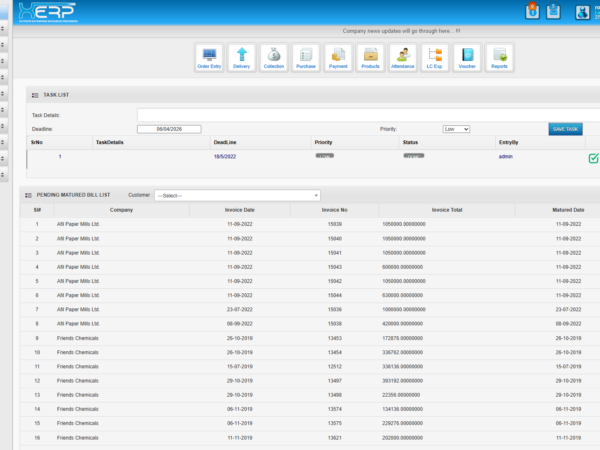Screen dimensions: 600x450
Task: Click invoice total 22356.00000000 cell
Action: click(447, 395)
